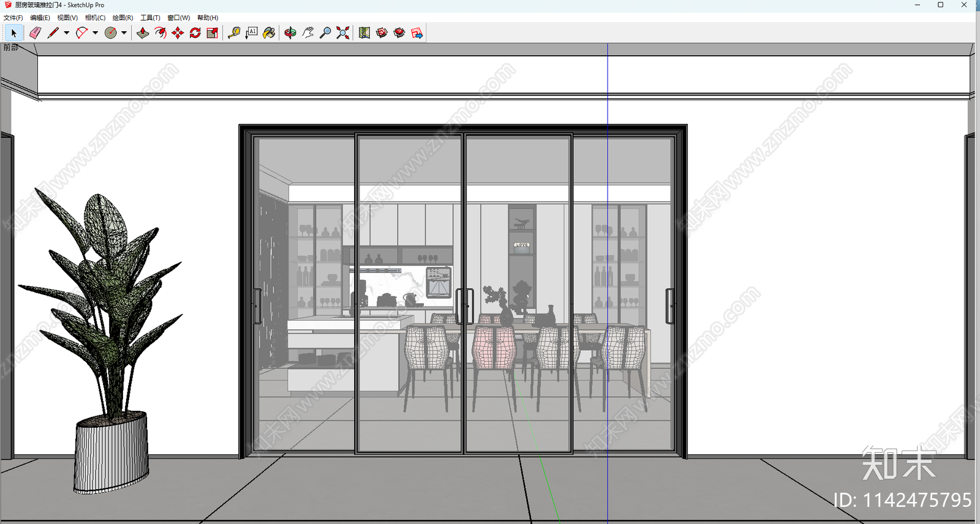Open the 相机(C) menu
The height and width of the screenshot is (524, 980).
(95, 18)
